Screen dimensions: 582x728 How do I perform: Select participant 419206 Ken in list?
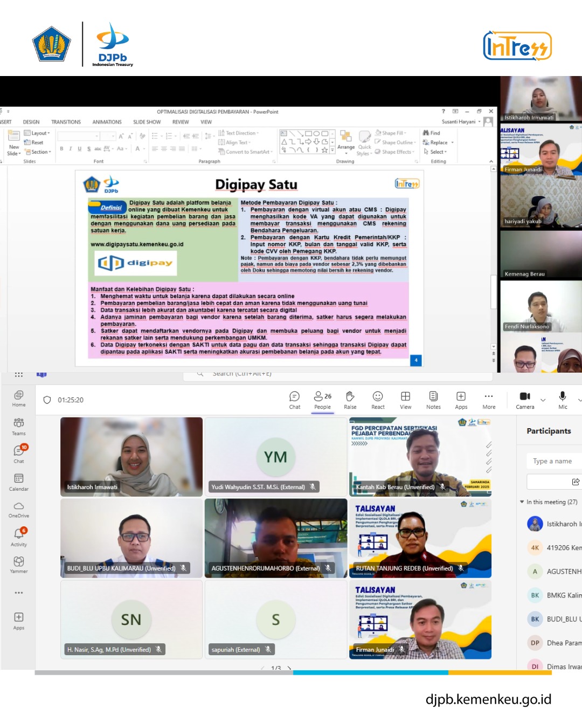pos(555,547)
